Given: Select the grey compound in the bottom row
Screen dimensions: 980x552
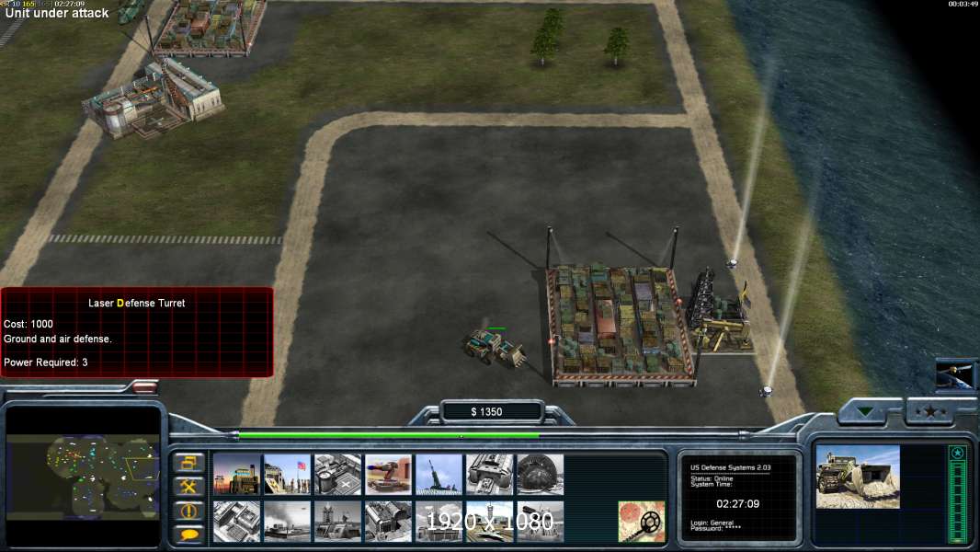Looking at the screenshot, I should 236,522.
